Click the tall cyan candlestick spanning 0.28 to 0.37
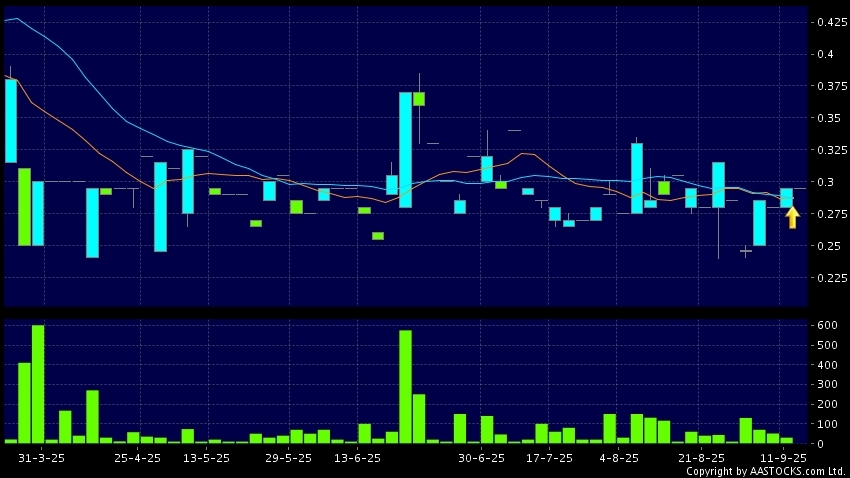Viewport: 850px width, 478px height. pyautogui.click(x=405, y=150)
